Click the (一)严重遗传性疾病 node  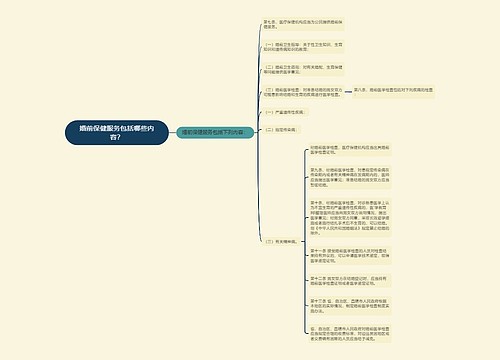coord(285,112)
